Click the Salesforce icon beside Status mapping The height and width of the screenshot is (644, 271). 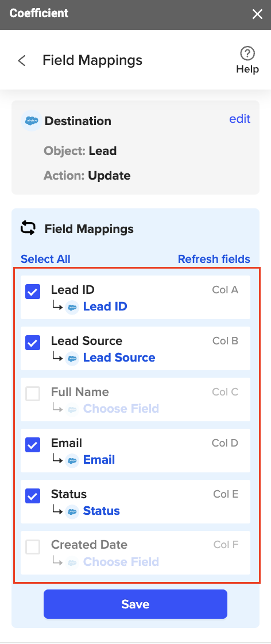click(72, 511)
